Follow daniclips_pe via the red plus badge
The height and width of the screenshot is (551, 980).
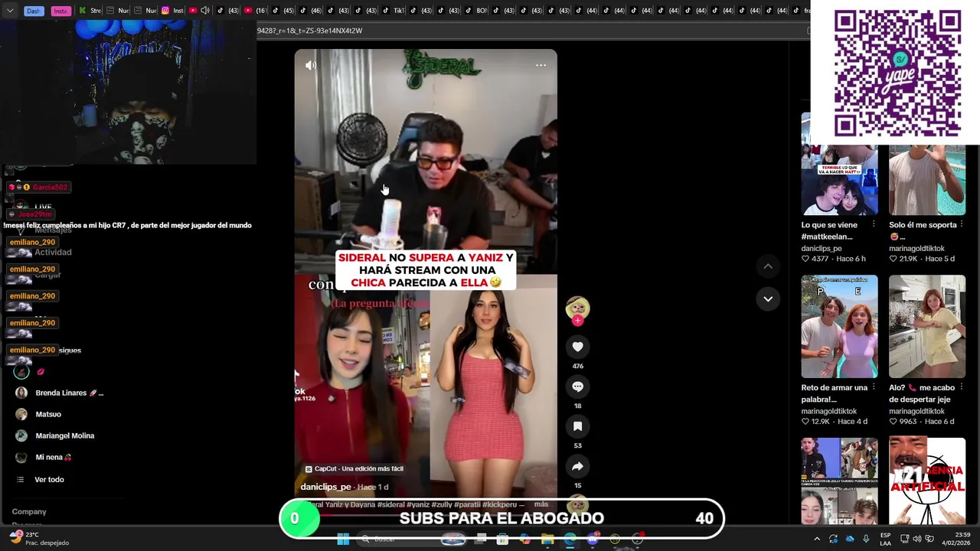pyautogui.click(x=577, y=321)
